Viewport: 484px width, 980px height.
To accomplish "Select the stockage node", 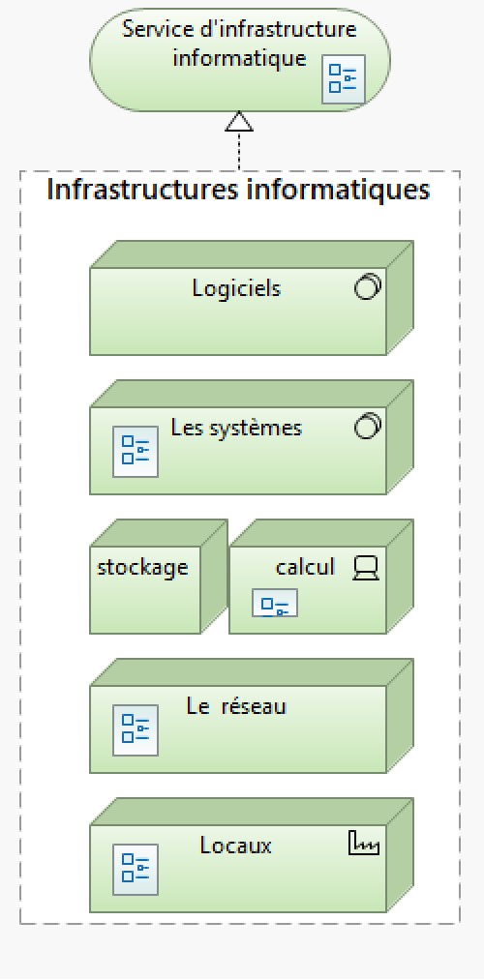I will click(x=158, y=577).
